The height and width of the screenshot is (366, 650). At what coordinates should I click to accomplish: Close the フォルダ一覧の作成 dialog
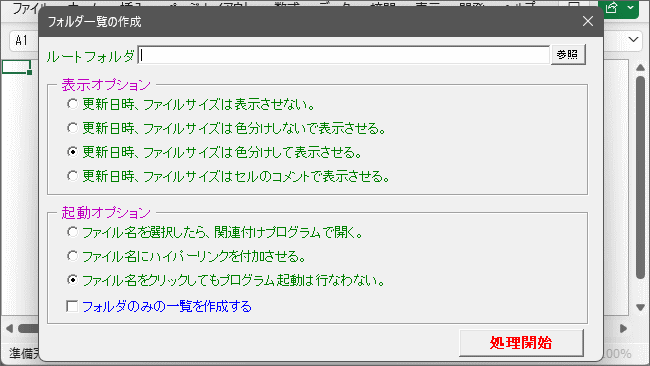(x=588, y=21)
